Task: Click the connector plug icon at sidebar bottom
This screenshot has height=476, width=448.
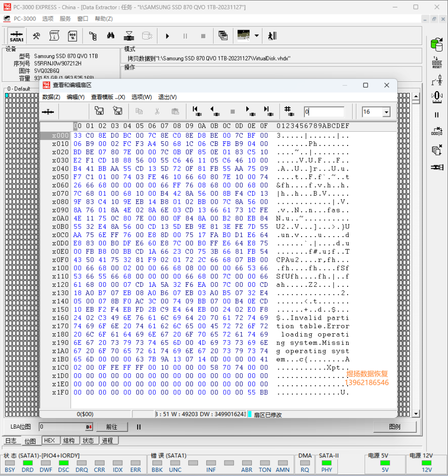Action: pyautogui.click(x=437, y=167)
